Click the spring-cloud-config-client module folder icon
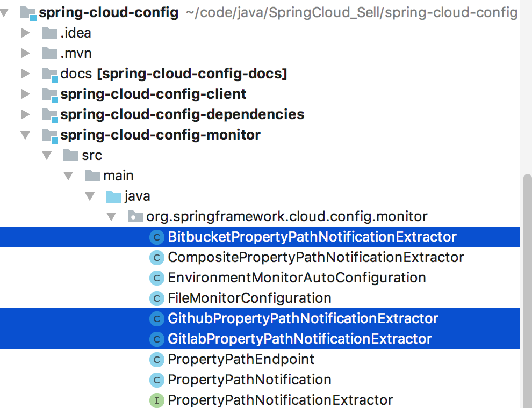 click(x=49, y=94)
